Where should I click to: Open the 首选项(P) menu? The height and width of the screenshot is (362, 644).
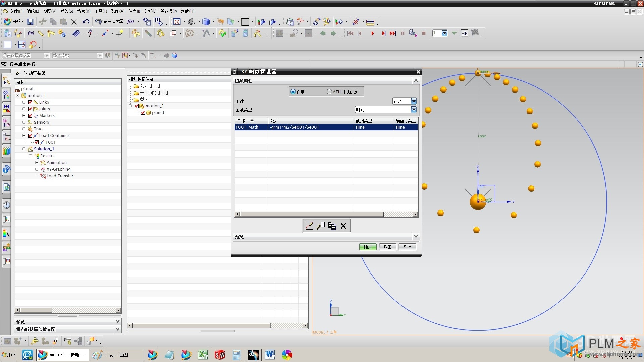(168, 11)
